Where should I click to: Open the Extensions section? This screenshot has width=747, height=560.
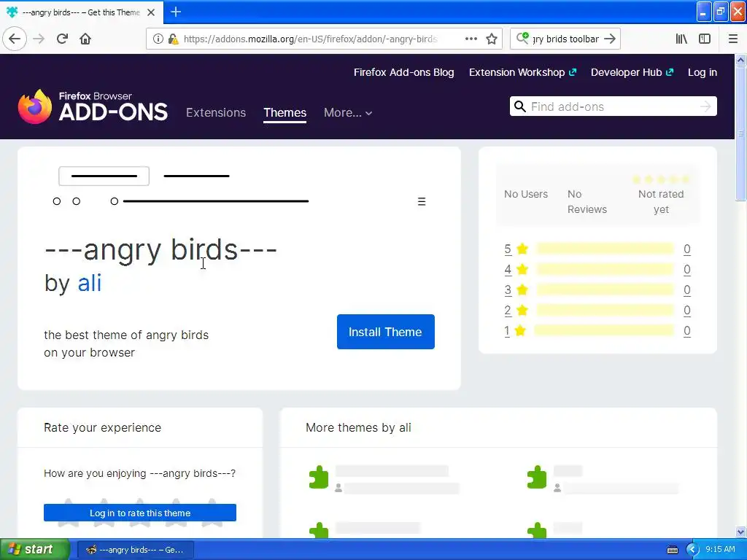pos(216,113)
